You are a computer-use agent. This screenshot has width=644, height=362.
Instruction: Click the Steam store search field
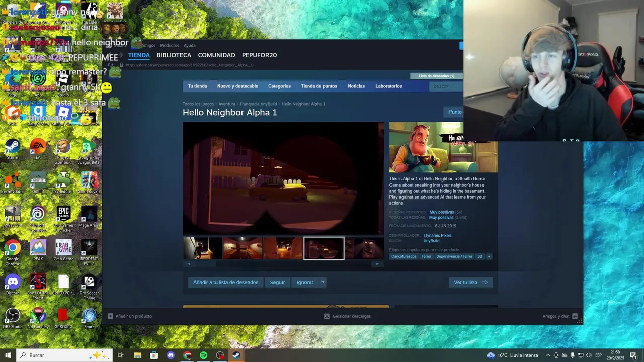tap(446, 86)
